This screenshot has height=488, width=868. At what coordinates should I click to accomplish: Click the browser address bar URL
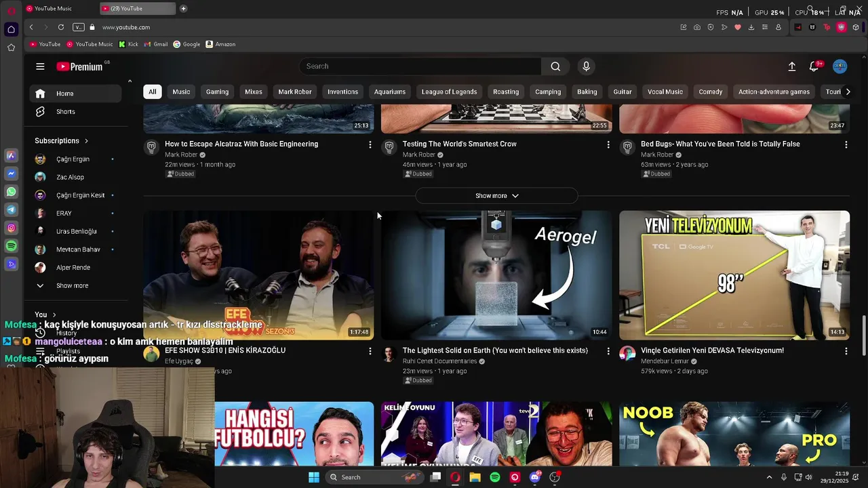(x=126, y=27)
